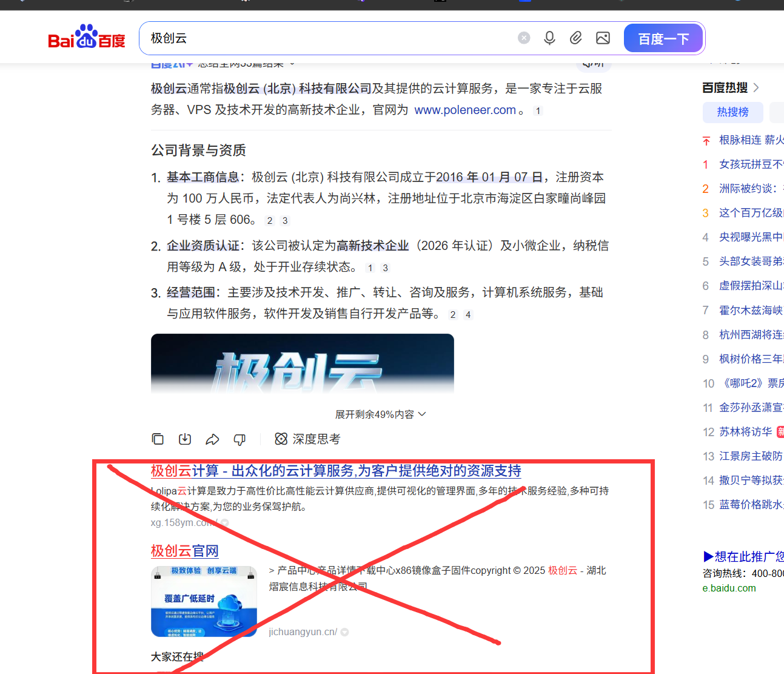Open the 极创云官网 search result
This screenshot has width=784, height=674.
184,551
